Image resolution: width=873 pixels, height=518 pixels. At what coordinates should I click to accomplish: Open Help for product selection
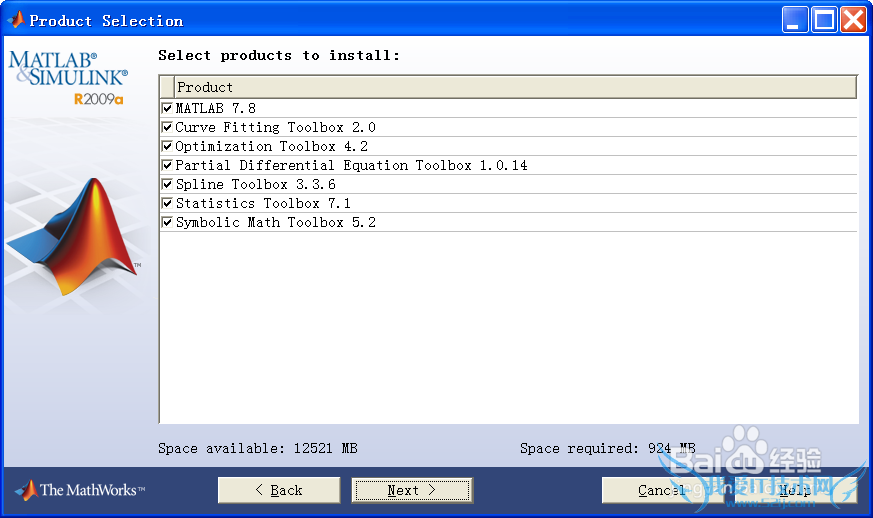tap(795, 490)
